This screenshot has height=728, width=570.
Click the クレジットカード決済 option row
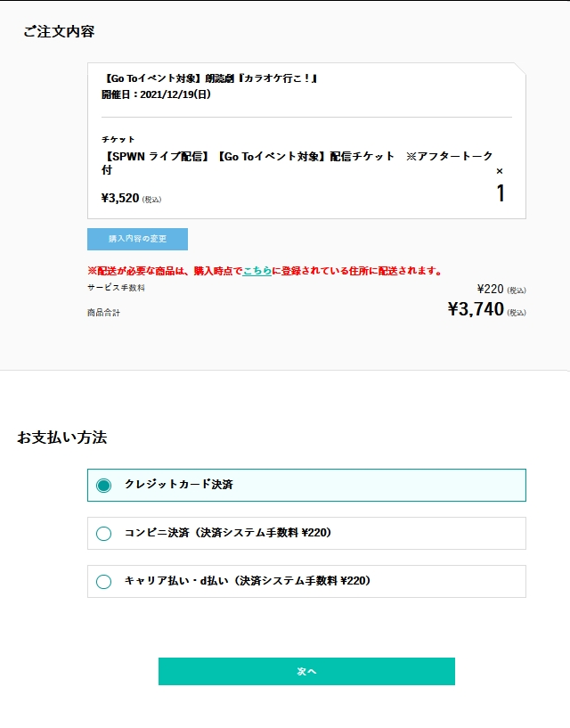(306, 485)
